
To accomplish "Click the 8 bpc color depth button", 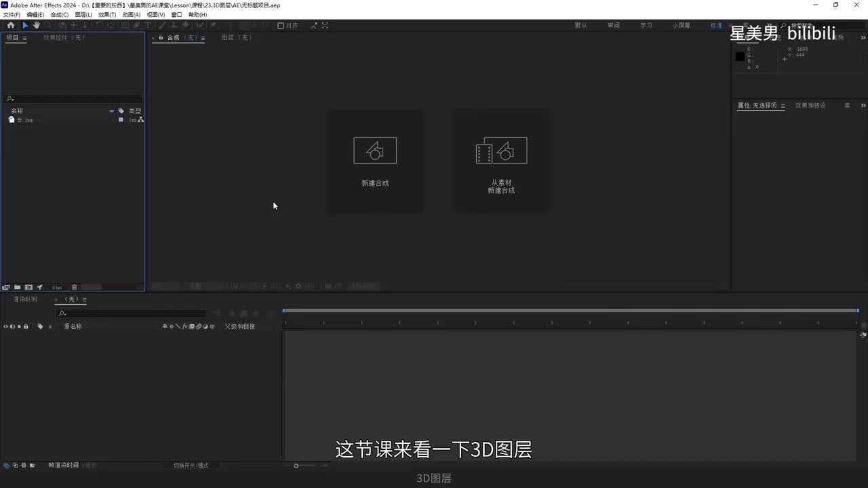I will [57, 287].
